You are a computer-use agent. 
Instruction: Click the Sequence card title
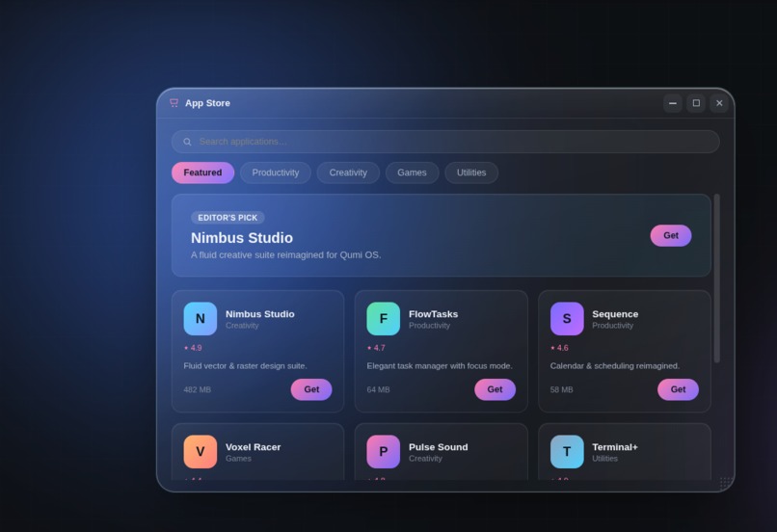pos(615,314)
